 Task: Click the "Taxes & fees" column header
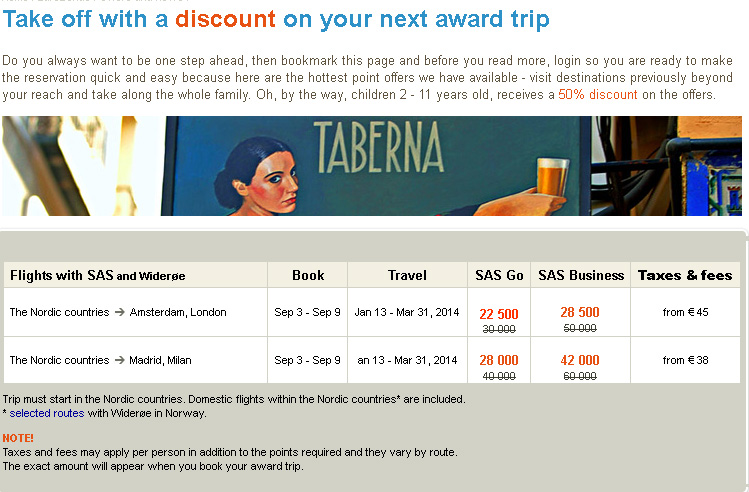pyautogui.click(x=685, y=275)
